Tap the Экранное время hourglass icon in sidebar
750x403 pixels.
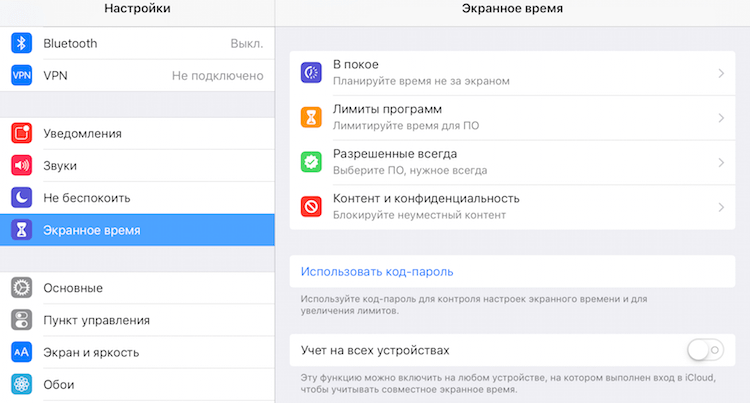(22, 230)
